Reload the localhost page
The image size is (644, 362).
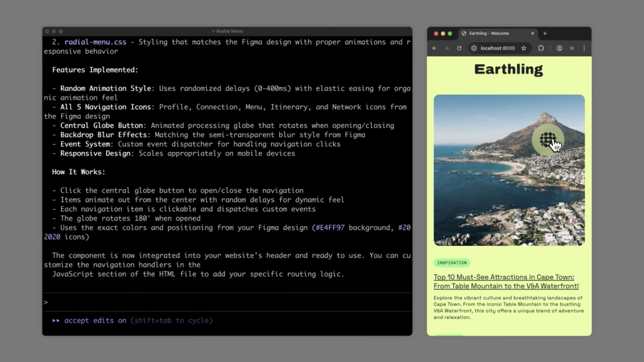coord(459,48)
